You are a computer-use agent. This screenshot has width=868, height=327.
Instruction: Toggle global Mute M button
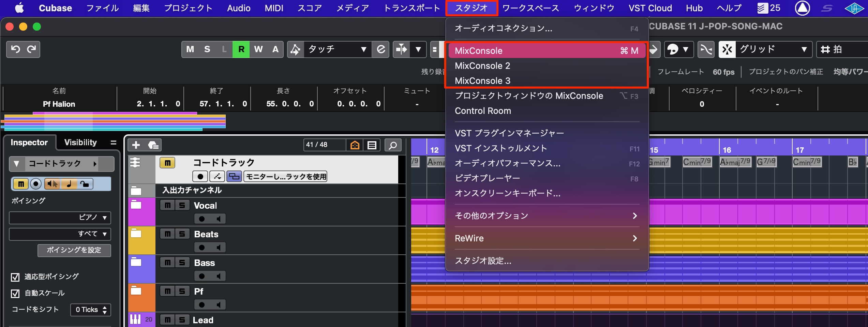click(x=190, y=49)
